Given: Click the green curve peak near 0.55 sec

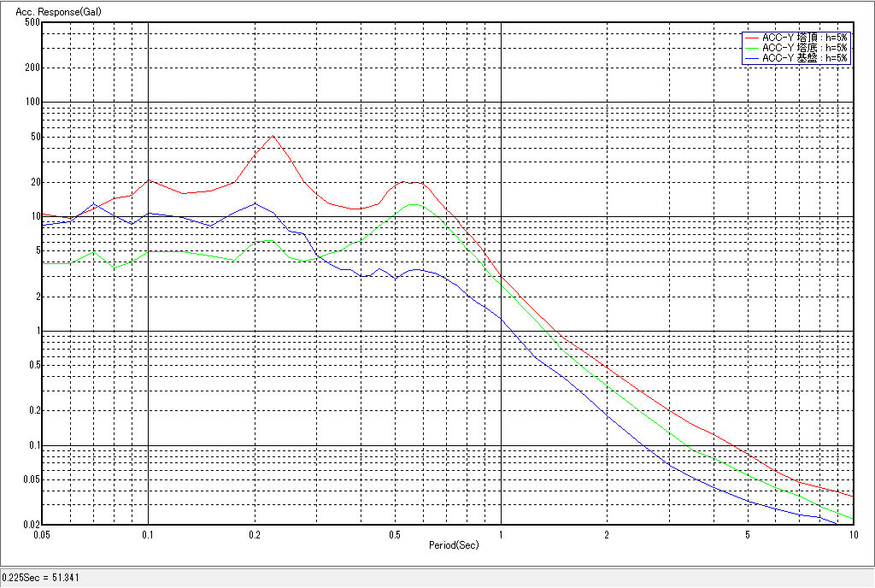Looking at the screenshot, I should tap(414, 204).
